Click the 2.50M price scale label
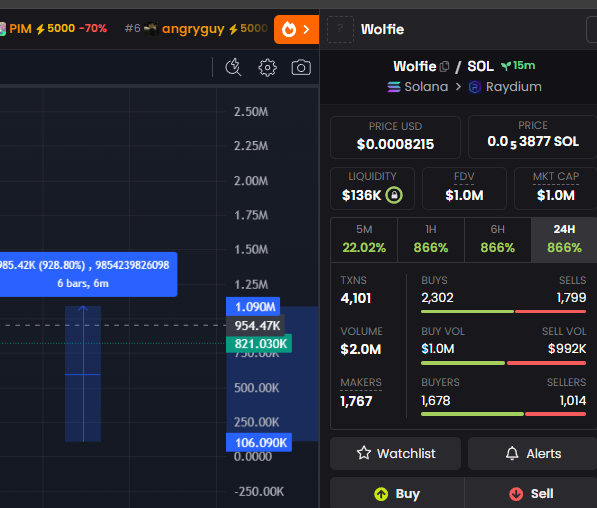Viewport: 597px width, 508px height. pyautogui.click(x=251, y=112)
